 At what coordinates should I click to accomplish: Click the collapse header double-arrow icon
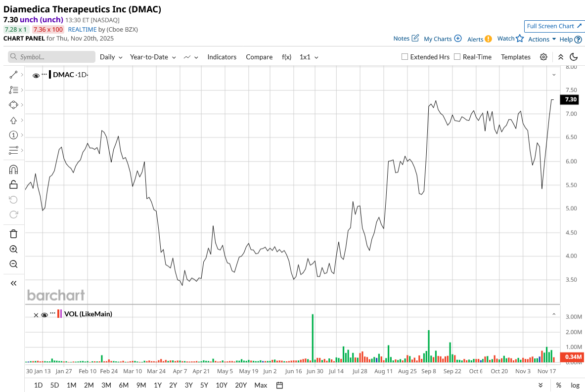pyautogui.click(x=561, y=57)
